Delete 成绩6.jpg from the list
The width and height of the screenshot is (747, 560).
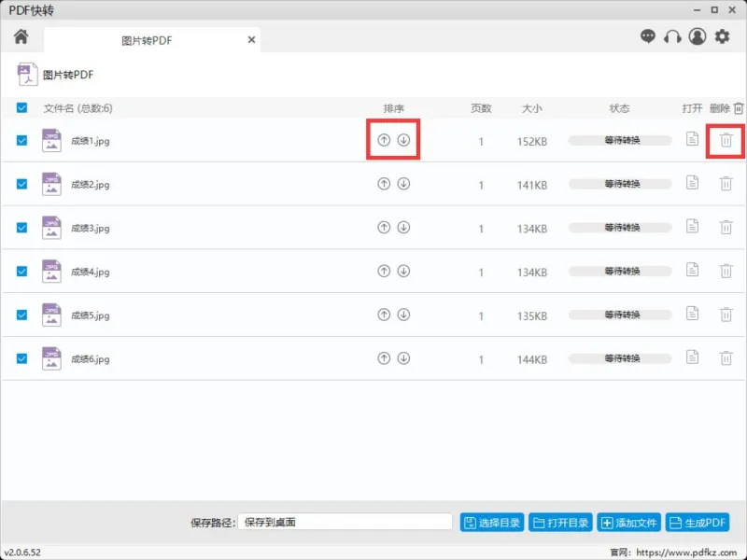point(726,358)
